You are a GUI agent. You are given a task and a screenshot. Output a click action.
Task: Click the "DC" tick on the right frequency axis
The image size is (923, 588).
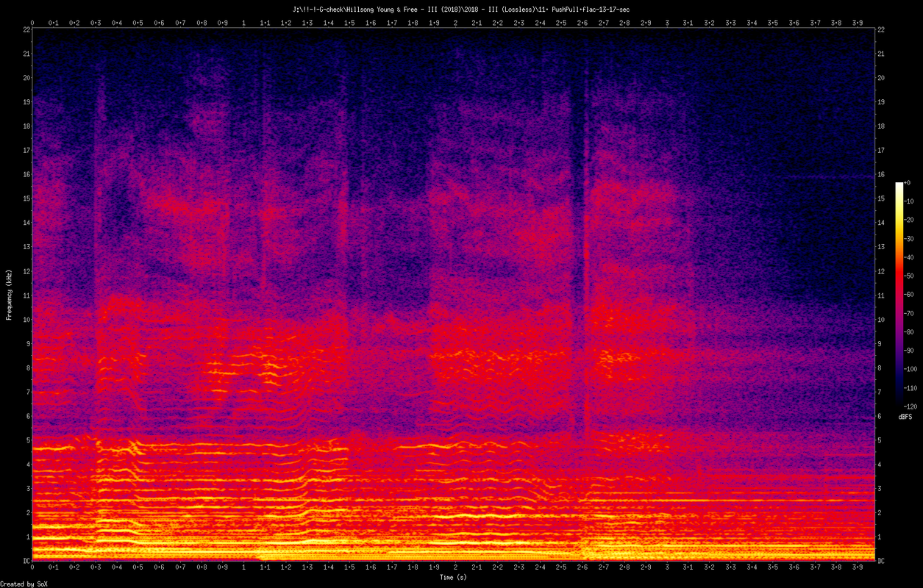tap(881, 561)
